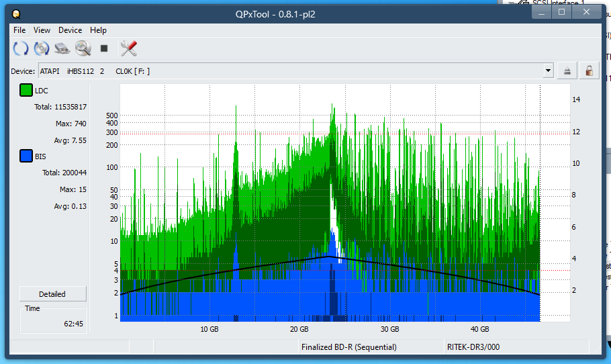The height and width of the screenshot is (364, 611).
Task: Click the RITEK-DR3/000 media ID in the status bar
Action: [x=473, y=347]
